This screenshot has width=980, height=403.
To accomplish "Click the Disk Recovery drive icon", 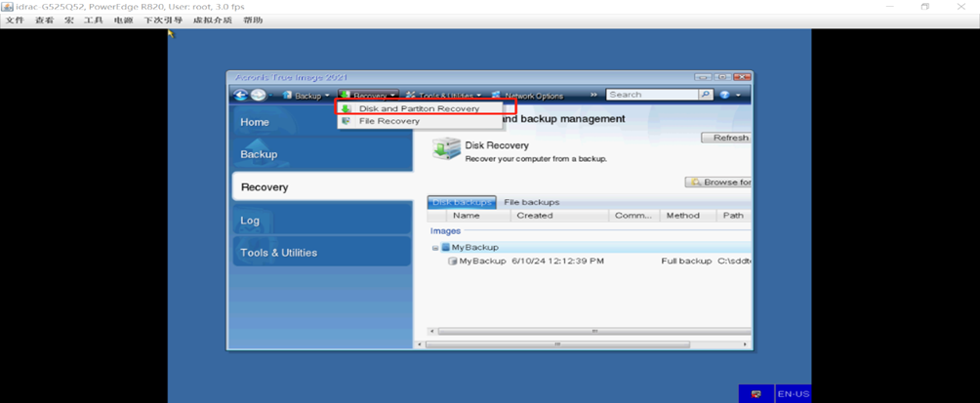I will point(446,150).
